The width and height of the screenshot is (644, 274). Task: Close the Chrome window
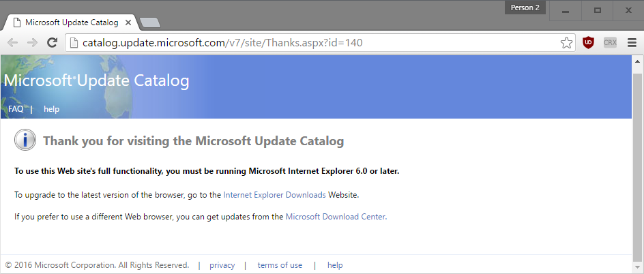pos(628,11)
